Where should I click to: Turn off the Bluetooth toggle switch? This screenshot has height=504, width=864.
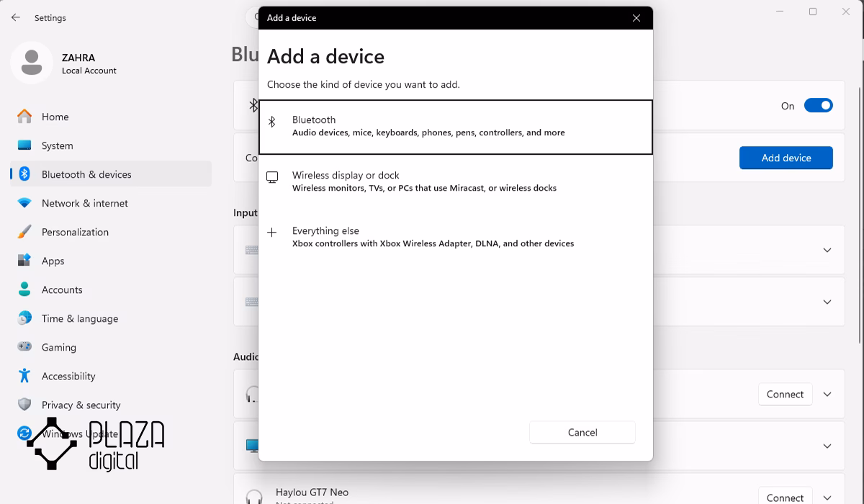tap(818, 106)
